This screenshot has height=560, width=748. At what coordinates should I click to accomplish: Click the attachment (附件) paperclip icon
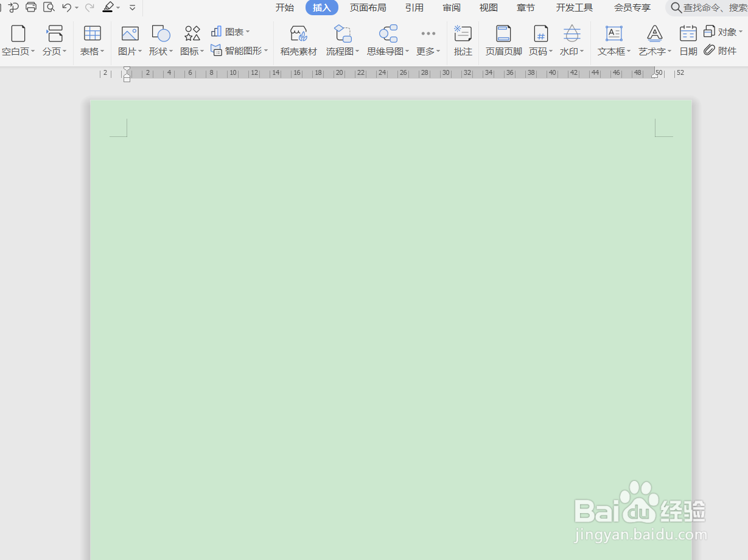click(x=710, y=51)
